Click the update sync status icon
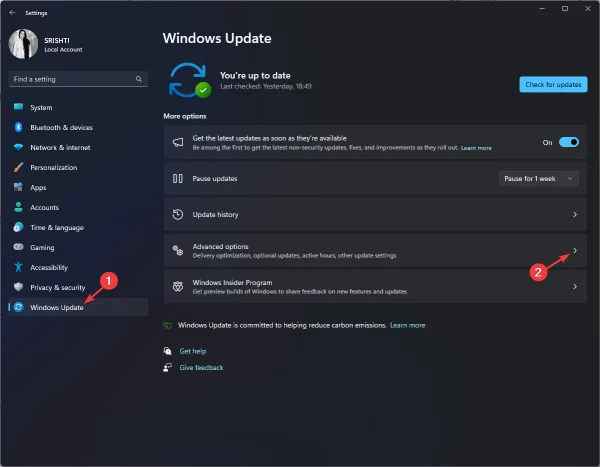This screenshot has width=600, height=467. pyautogui.click(x=189, y=80)
